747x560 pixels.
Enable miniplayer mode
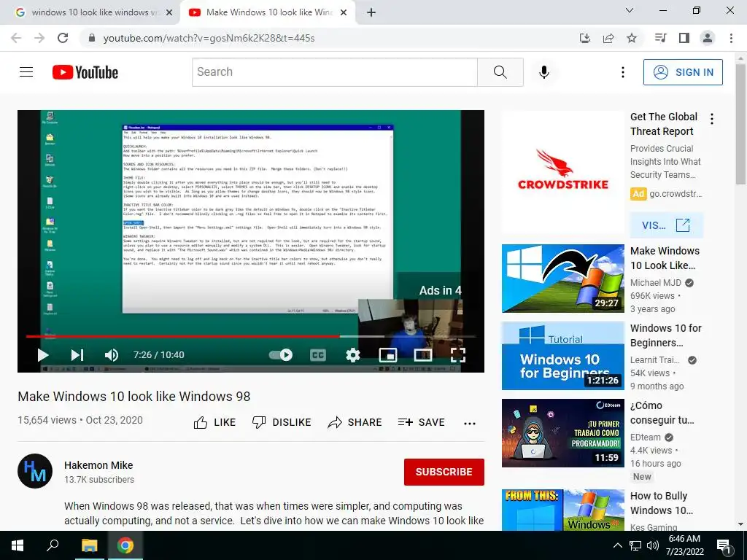pyautogui.click(x=388, y=355)
